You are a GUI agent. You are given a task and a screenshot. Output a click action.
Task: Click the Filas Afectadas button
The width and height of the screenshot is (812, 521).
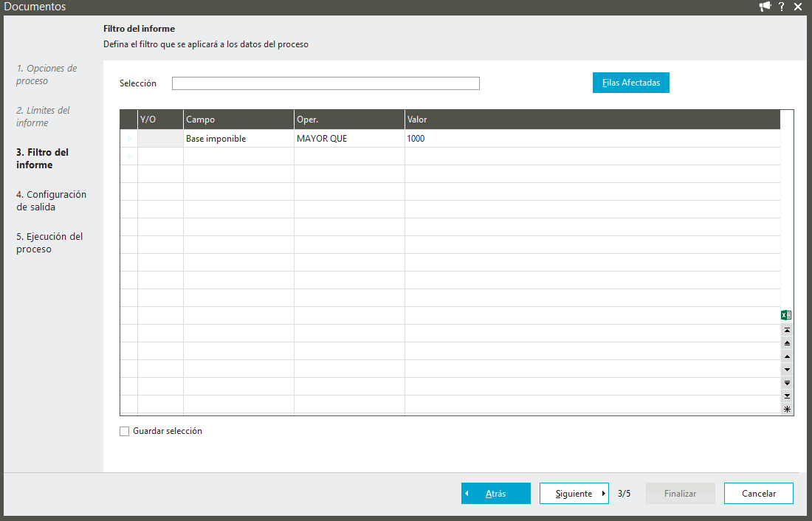[630, 83]
